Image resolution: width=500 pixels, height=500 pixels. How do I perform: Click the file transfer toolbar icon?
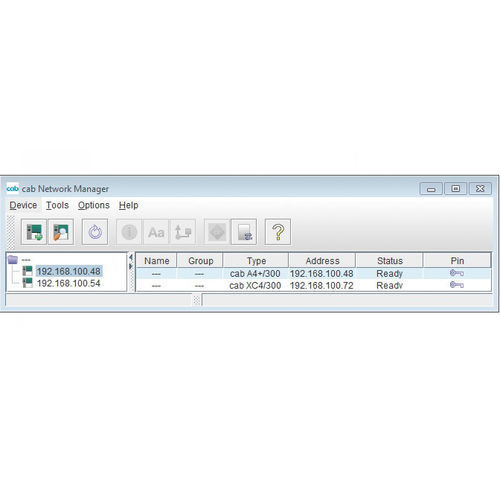[x=244, y=232]
